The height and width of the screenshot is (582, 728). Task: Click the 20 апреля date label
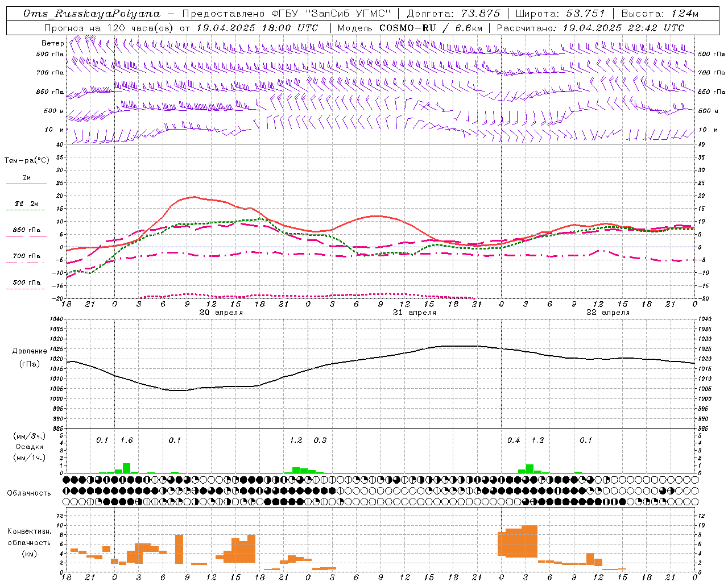coord(221,313)
